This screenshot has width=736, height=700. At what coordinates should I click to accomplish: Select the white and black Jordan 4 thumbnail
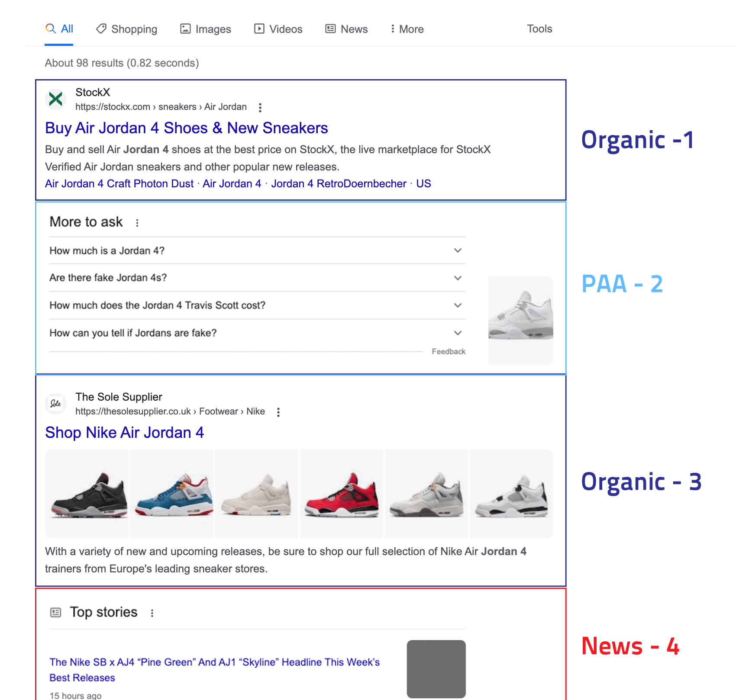[x=511, y=494]
